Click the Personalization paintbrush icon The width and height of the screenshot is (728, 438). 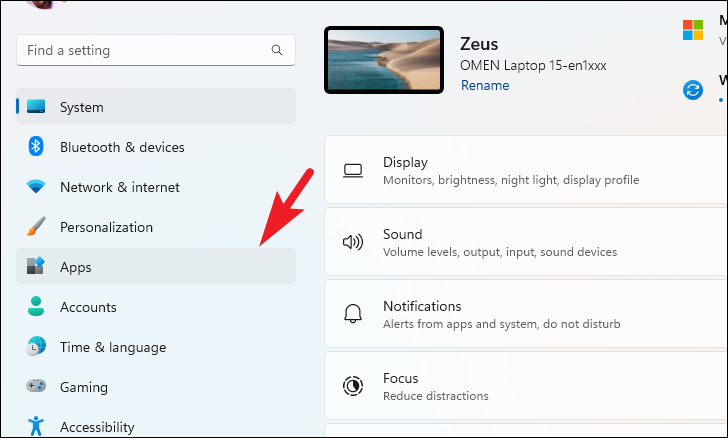(36, 227)
